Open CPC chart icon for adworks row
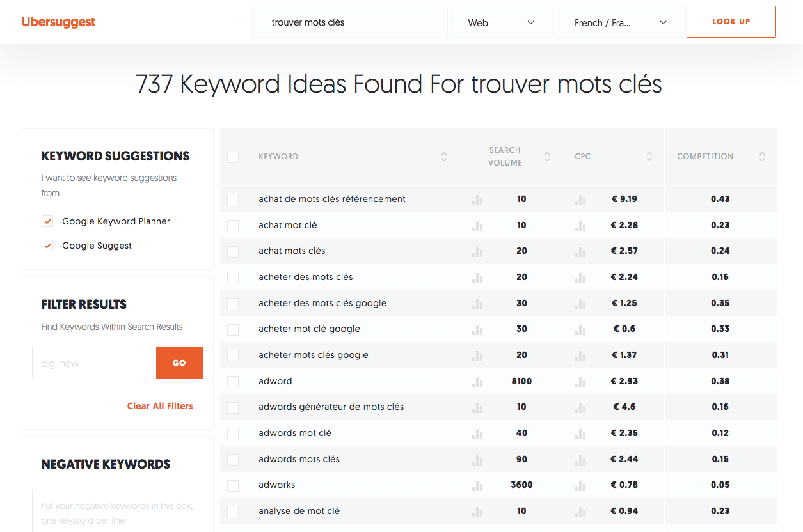Screen dimensions: 803x532 pos(580,485)
